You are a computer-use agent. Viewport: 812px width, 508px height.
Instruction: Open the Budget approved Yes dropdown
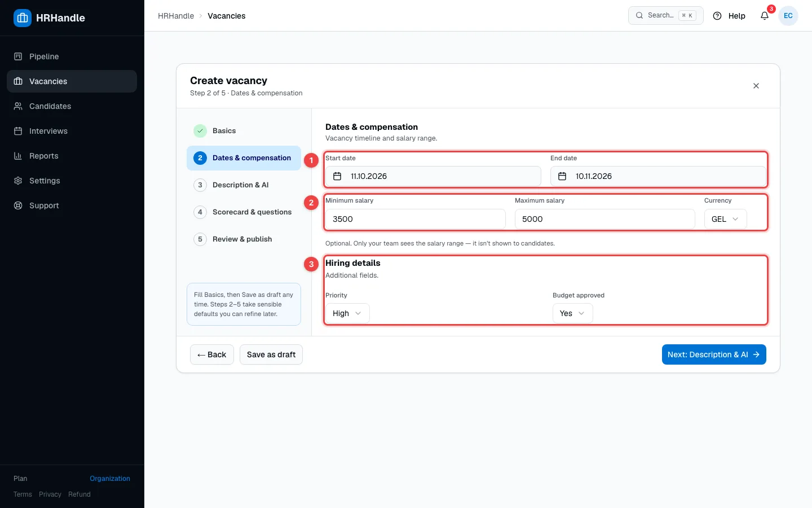573,313
